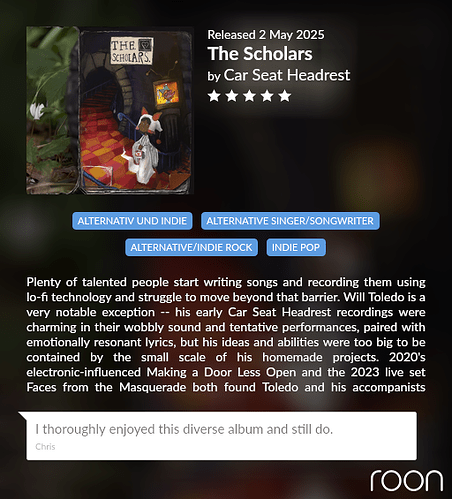Image resolution: width=452 pixels, height=499 pixels.
Task: Select the Alternative Singer/Songwriter genre tag
Action: coord(290,221)
